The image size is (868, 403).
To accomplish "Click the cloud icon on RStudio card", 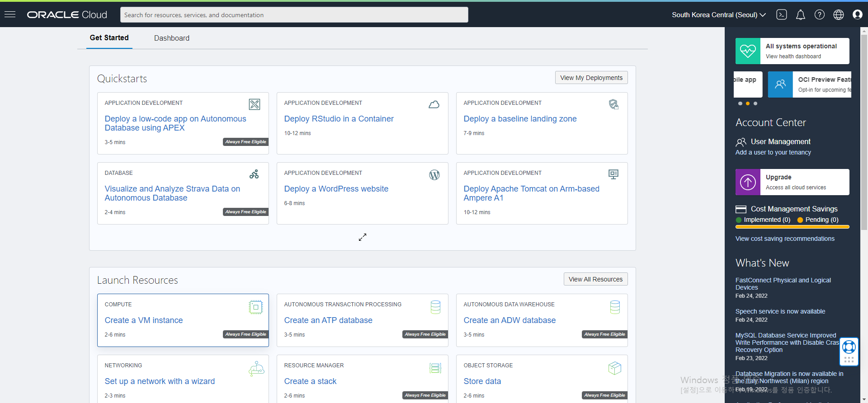I will pyautogui.click(x=434, y=104).
